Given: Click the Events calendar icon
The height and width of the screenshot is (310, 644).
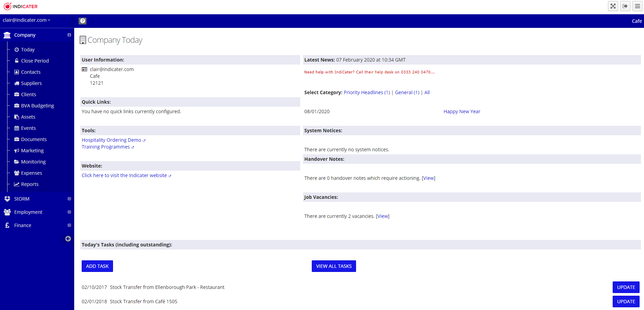Looking at the screenshot, I should (x=17, y=128).
